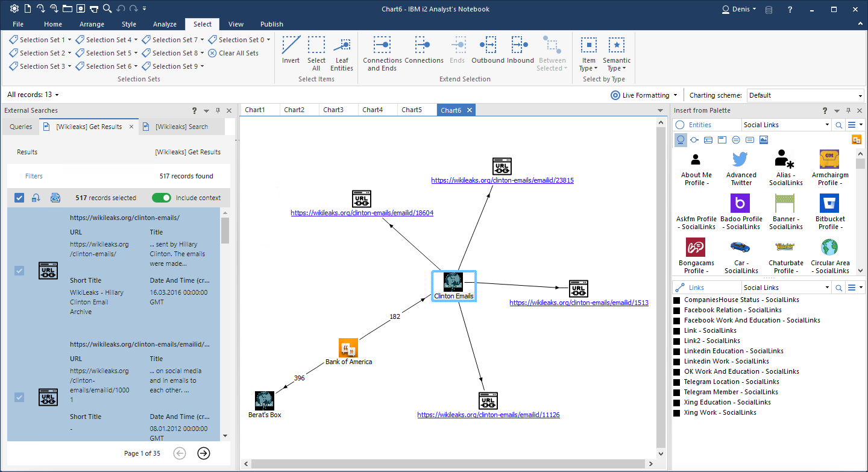Switch to the Publish ribbon tab
Image resolution: width=868 pixels, height=472 pixels.
[272, 24]
